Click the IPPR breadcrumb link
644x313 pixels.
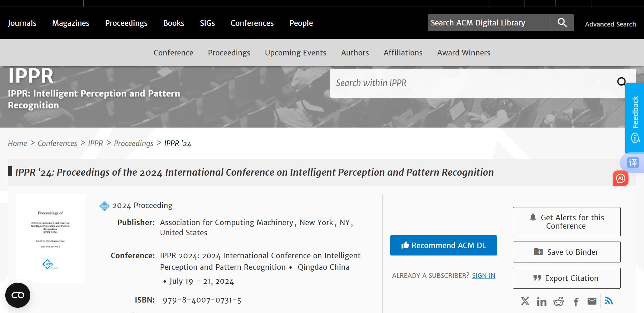click(95, 143)
